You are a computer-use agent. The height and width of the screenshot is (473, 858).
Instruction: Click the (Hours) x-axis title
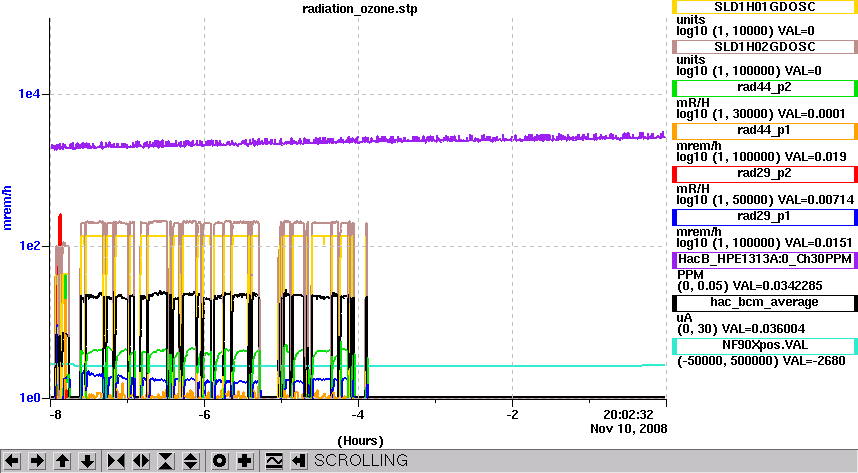(x=360, y=441)
